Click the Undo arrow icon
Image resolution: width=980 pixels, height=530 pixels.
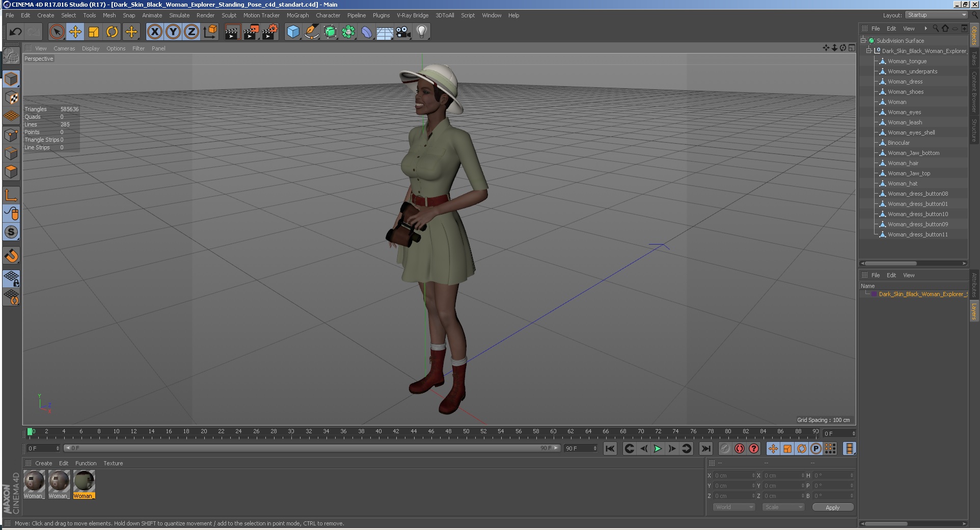click(x=15, y=32)
